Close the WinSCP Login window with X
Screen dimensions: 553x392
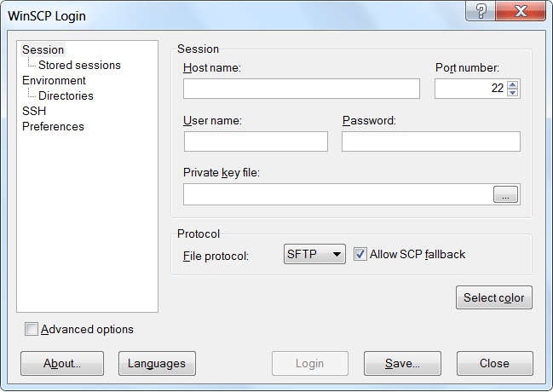(521, 11)
